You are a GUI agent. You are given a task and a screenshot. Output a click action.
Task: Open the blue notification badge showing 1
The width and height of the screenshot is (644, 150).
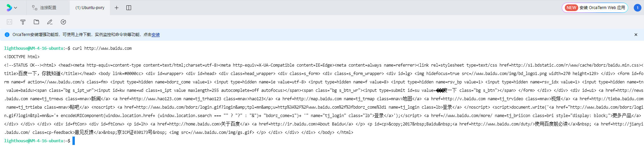point(638,8)
